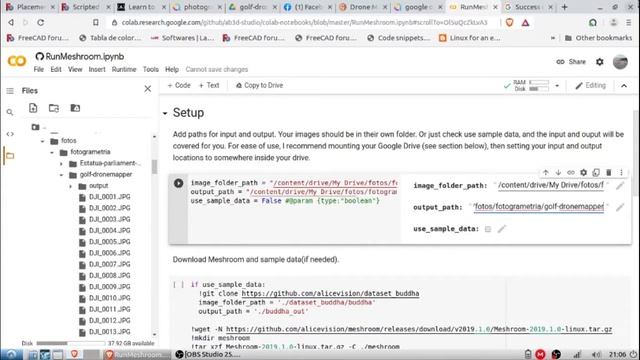Click the output_path input field
Image resolution: width=640 pixels, height=360 pixels.
538,207
